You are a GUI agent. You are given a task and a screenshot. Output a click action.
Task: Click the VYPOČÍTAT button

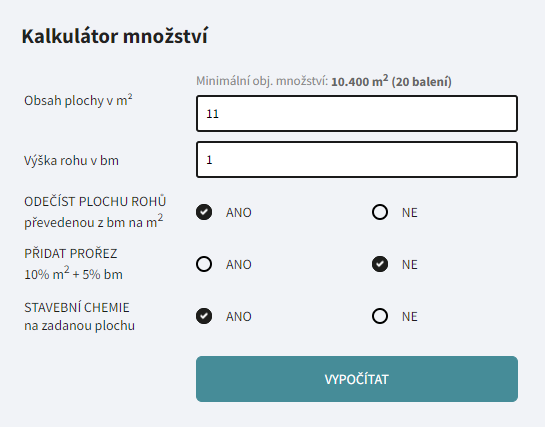tap(357, 379)
